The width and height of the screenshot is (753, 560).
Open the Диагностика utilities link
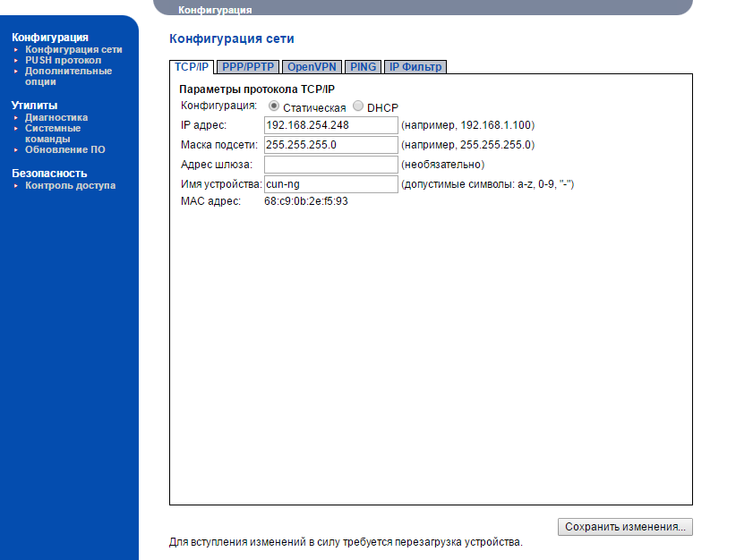[56, 117]
